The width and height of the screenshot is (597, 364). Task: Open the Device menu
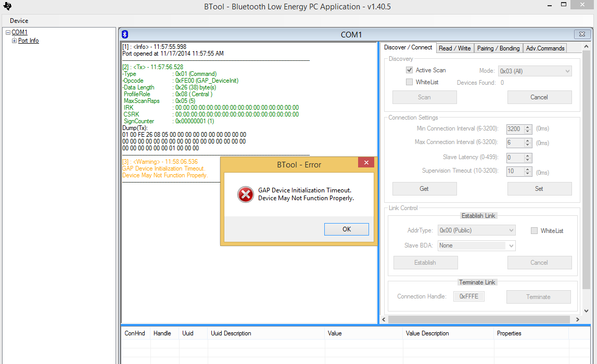coord(19,20)
